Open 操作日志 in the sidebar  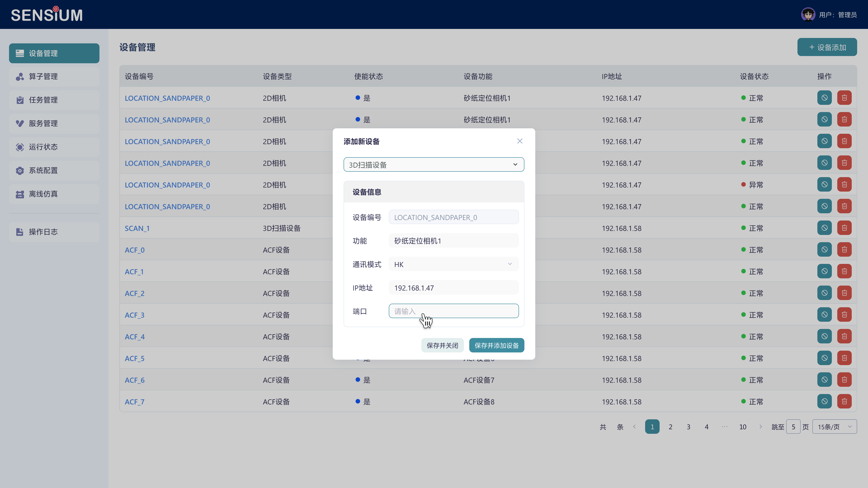click(54, 232)
